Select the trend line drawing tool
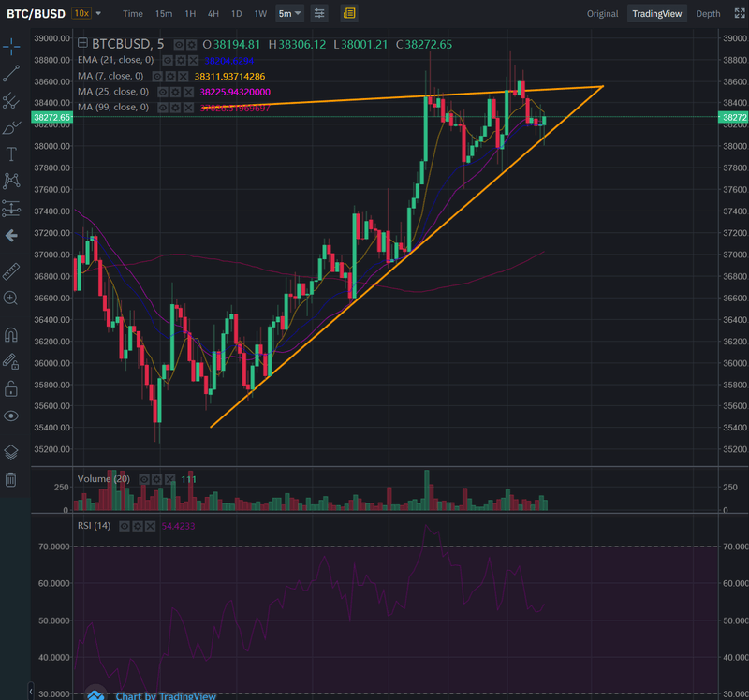 [x=11, y=74]
